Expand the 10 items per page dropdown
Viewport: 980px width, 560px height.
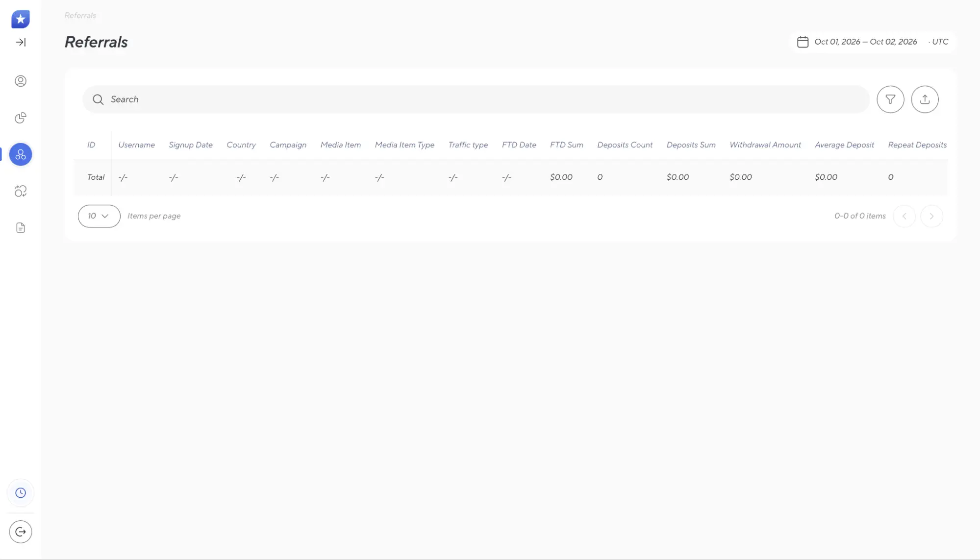click(x=99, y=216)
